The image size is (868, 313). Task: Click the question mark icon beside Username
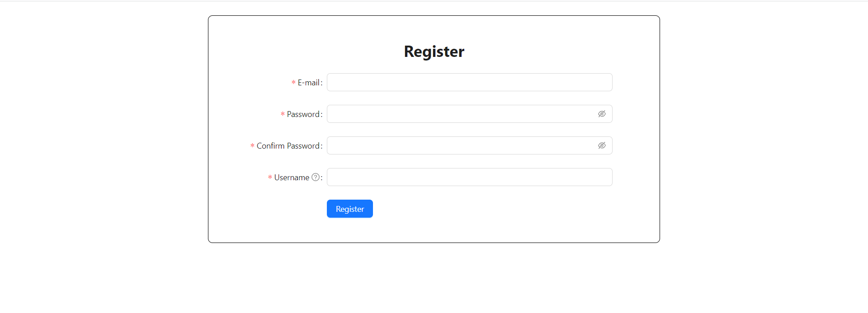pyautogui.click(x=316, y=177)
